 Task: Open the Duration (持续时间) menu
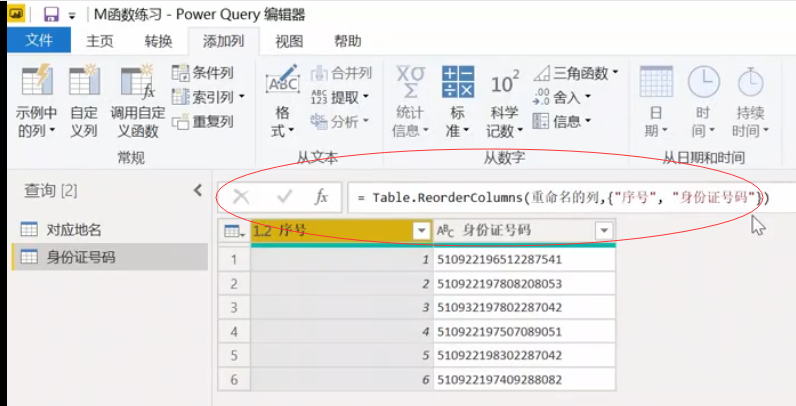(x=750, y=102)
